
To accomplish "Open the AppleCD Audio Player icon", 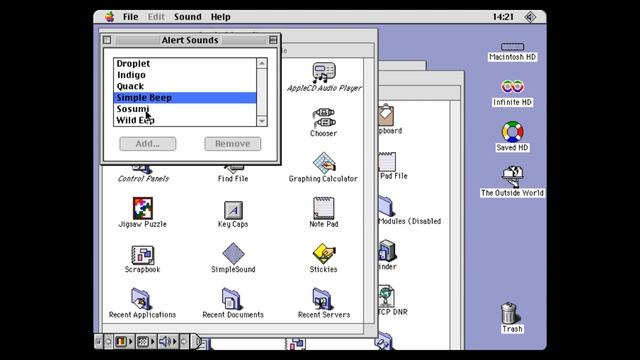I will [324, 72].
